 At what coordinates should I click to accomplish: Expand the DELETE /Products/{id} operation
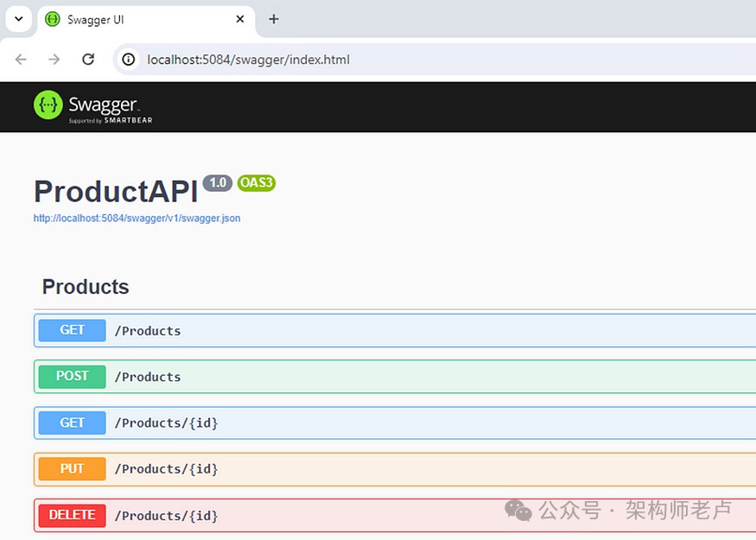pos(395,516)
